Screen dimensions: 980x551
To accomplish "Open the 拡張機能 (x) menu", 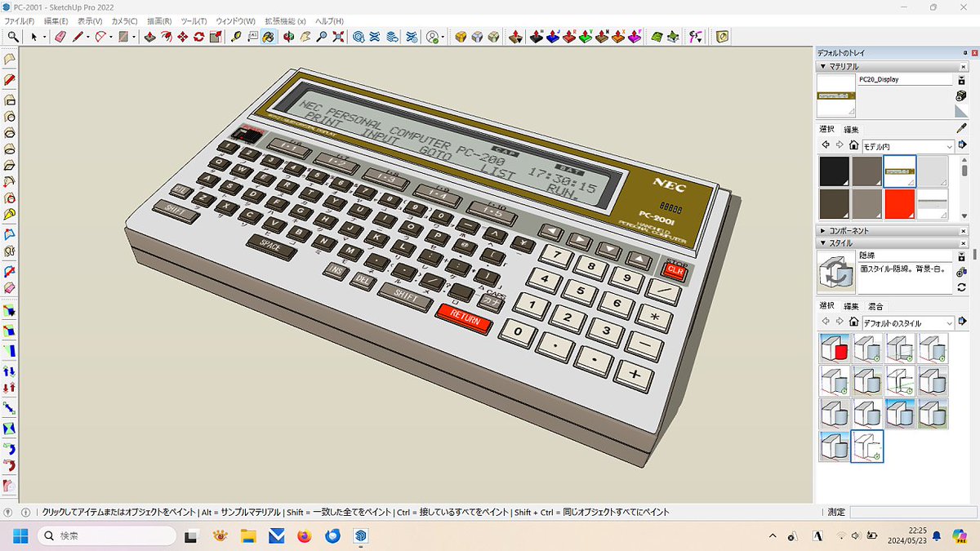I will coord(285,20).
